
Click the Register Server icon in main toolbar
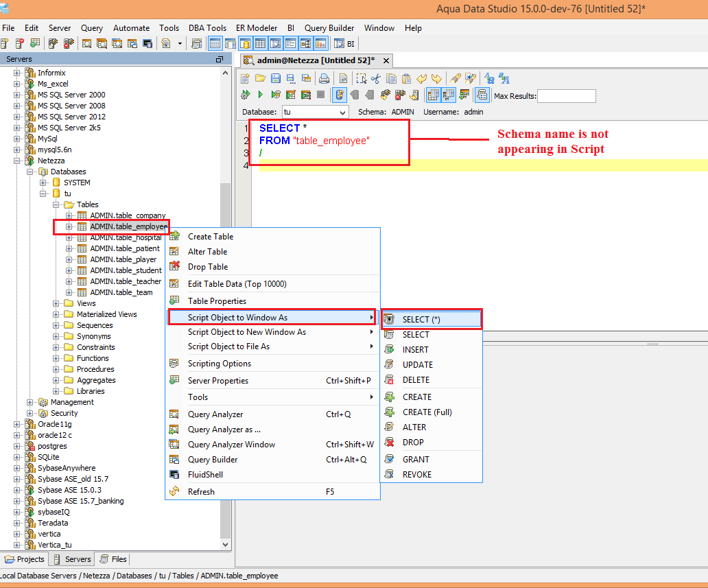(x=5, y=44)
